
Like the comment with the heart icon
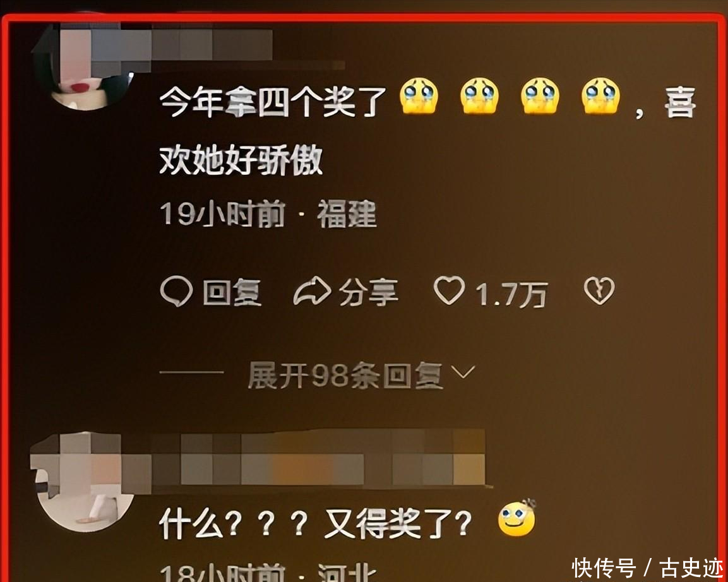(449, 290)
